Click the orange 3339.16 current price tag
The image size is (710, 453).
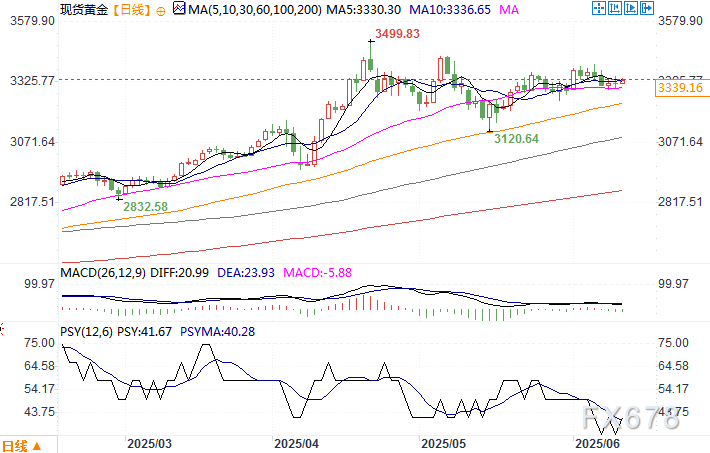679,89
